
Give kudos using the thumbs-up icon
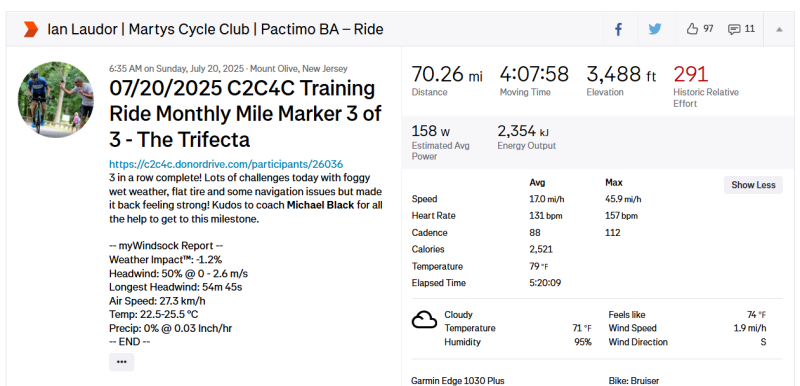(x=692, y=29)
